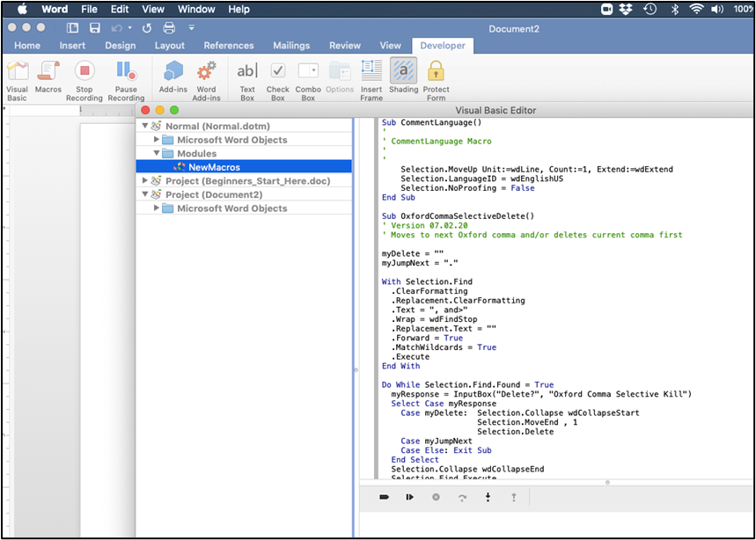Open the Layout ribbon tab
The image size is (756, 540).
[x=169, y=45]
